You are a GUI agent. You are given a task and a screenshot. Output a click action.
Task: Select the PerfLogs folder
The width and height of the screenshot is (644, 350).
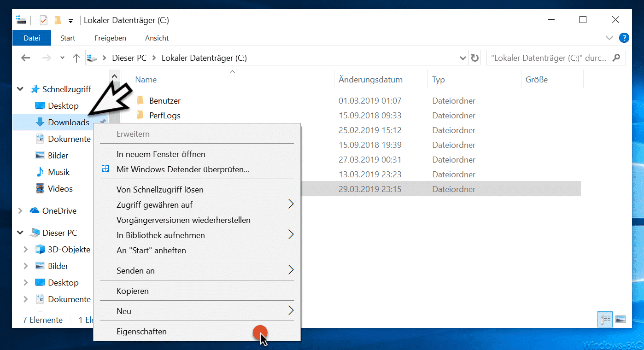pyautogui.click(x=165, y=115)
